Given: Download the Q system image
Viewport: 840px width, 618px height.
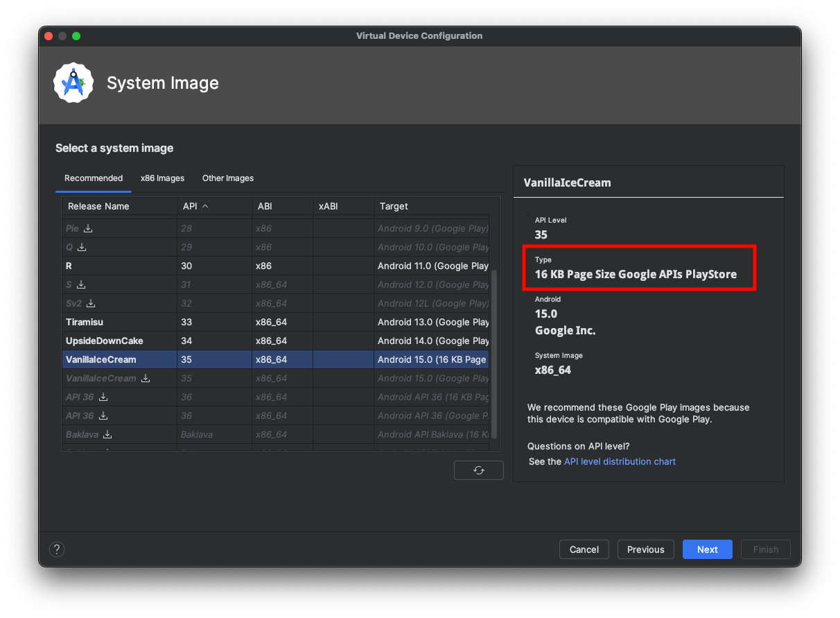Looking at the screenshot, I should click(x=82, y=247).
